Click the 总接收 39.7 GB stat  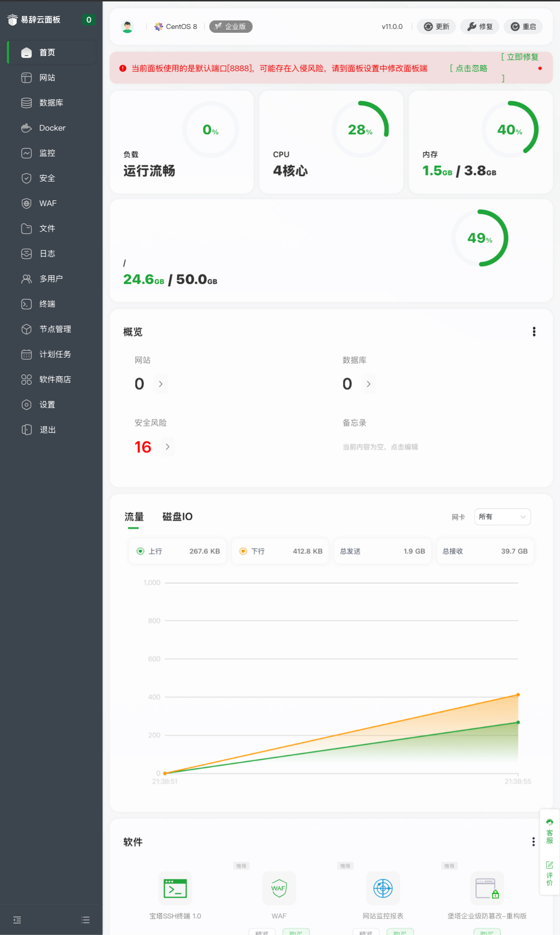[x=485, y=552]
